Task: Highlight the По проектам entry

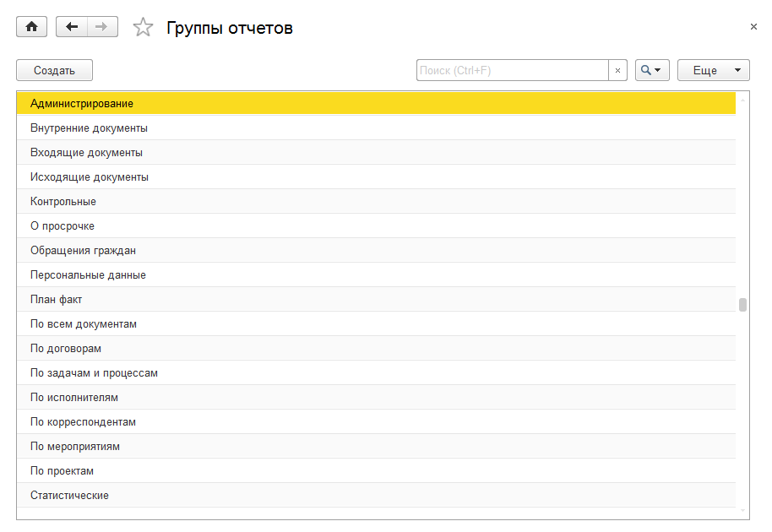Action: (62, 471)
